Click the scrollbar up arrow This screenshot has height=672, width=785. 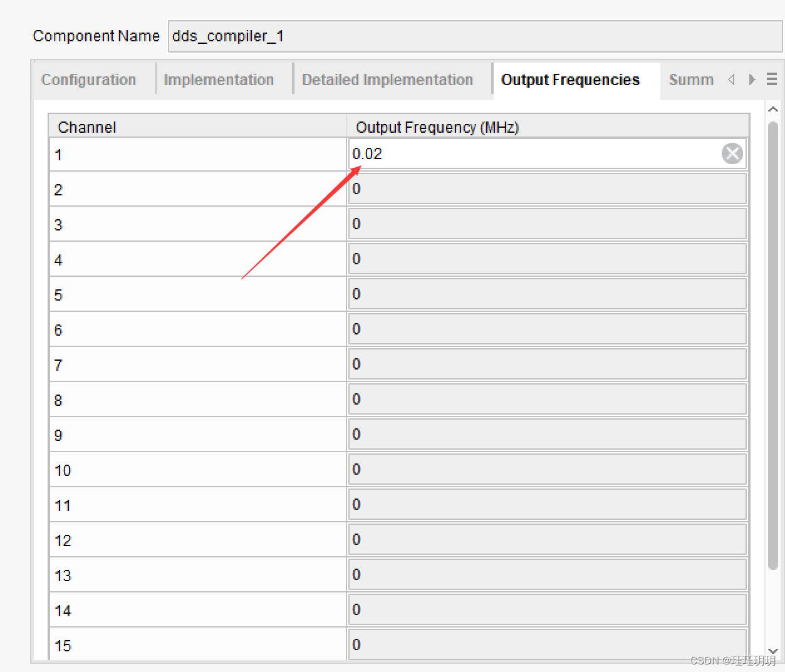click(x=773, y=110)
